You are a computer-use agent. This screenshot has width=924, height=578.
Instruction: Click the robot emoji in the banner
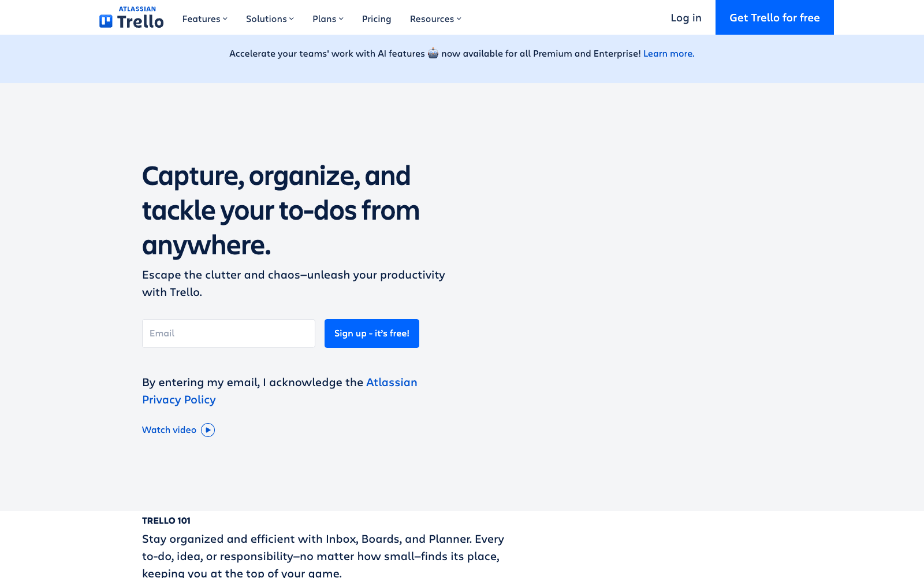pyautogui.click(x=433, y=54)
